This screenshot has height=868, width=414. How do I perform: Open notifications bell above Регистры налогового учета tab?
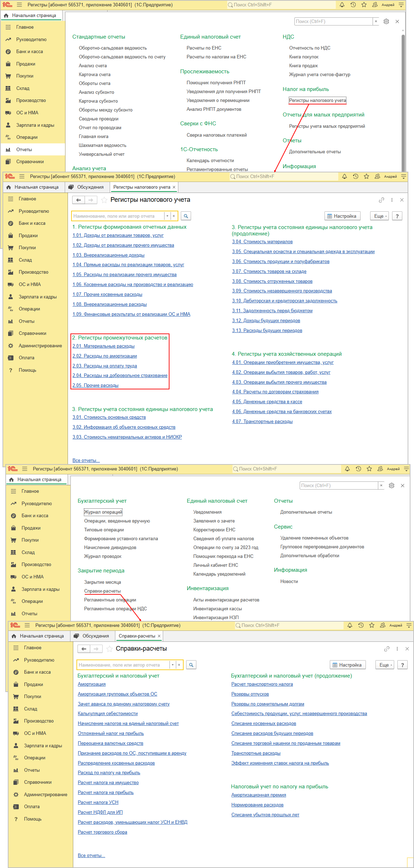(344, 176)
